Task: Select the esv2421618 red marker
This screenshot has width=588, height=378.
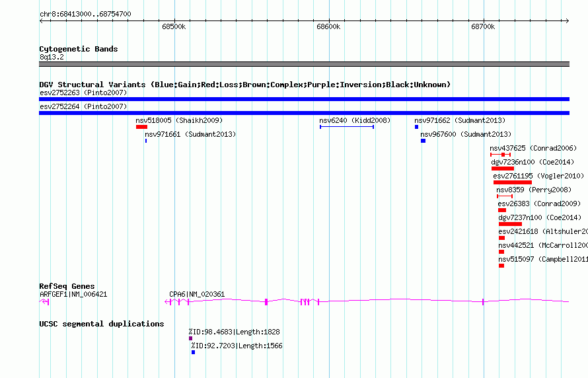Action: pos(501,238)
